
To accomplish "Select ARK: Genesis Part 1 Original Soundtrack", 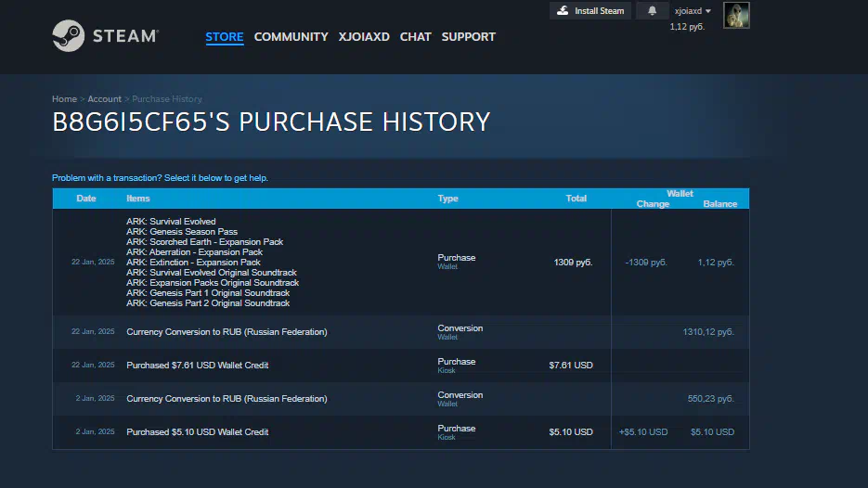I will pyautogui.click(x=208, y=292).
